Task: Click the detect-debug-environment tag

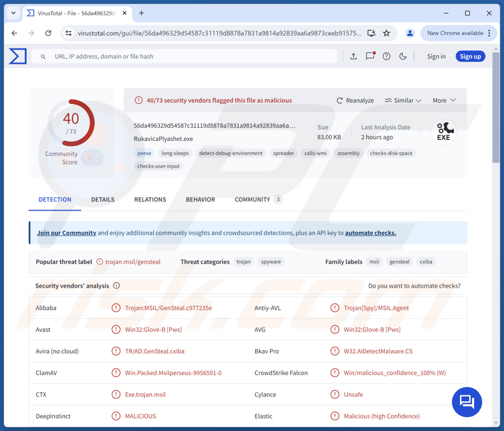Action: 231,153
